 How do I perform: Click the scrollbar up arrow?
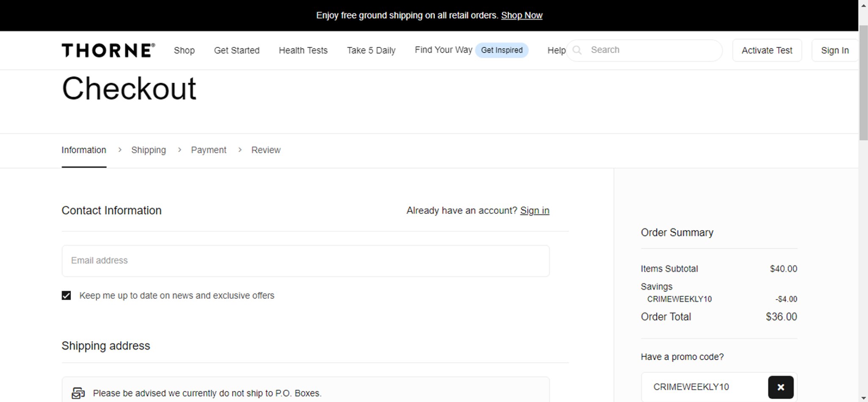[x=863, y=5]
